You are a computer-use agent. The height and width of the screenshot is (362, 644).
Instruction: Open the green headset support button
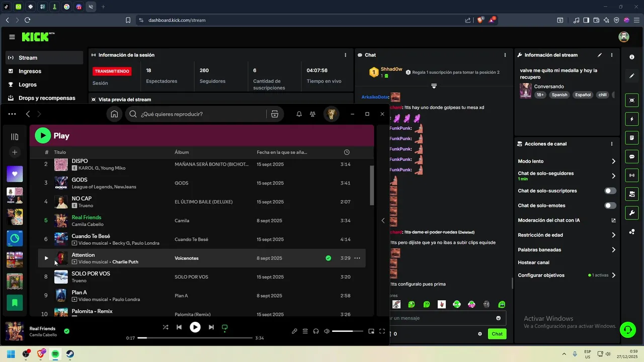(x=627, y=330)
